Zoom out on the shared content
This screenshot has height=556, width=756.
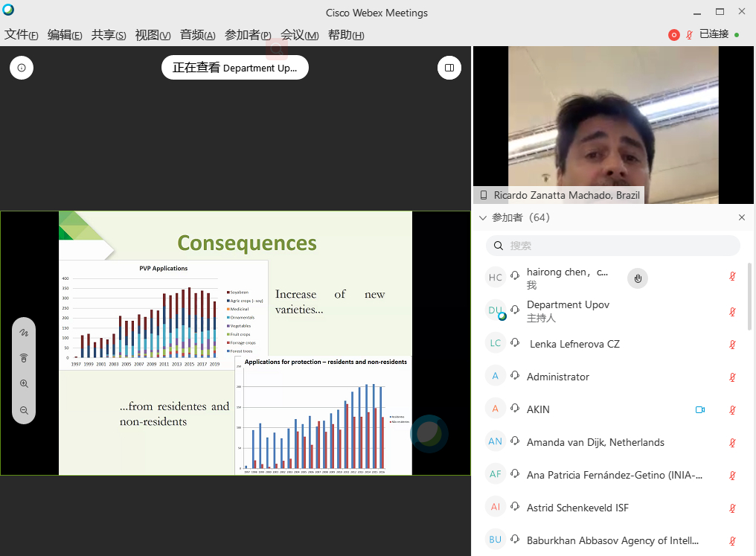coord(24,410)
